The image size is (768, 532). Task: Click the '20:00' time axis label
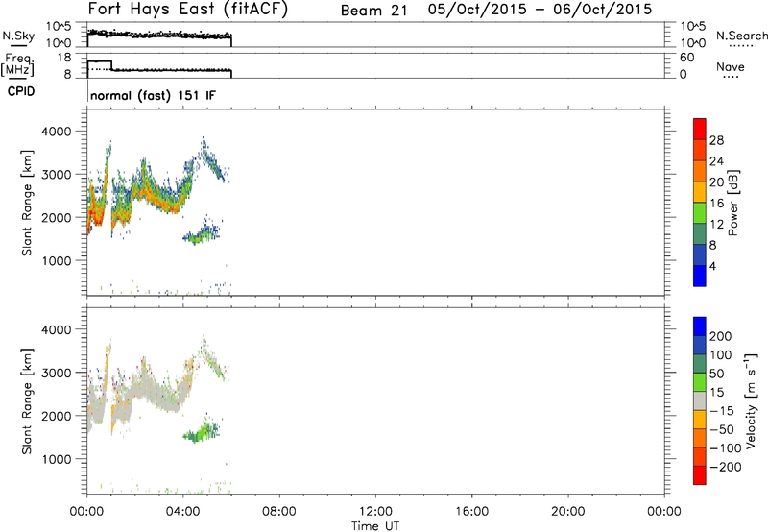567,512
